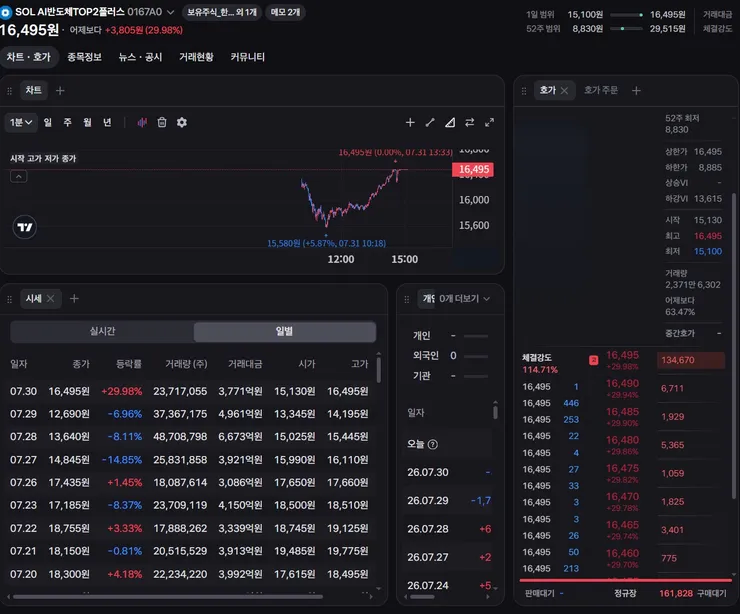Select the 차트 panel tab
Viewport: 740px width, 614px height.
33,90
